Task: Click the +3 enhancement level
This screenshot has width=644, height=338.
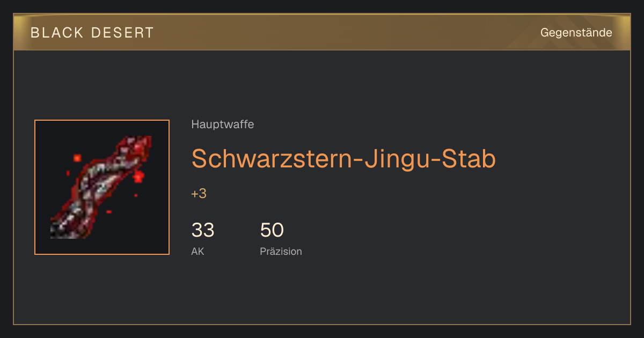Action: click(199, 194)
